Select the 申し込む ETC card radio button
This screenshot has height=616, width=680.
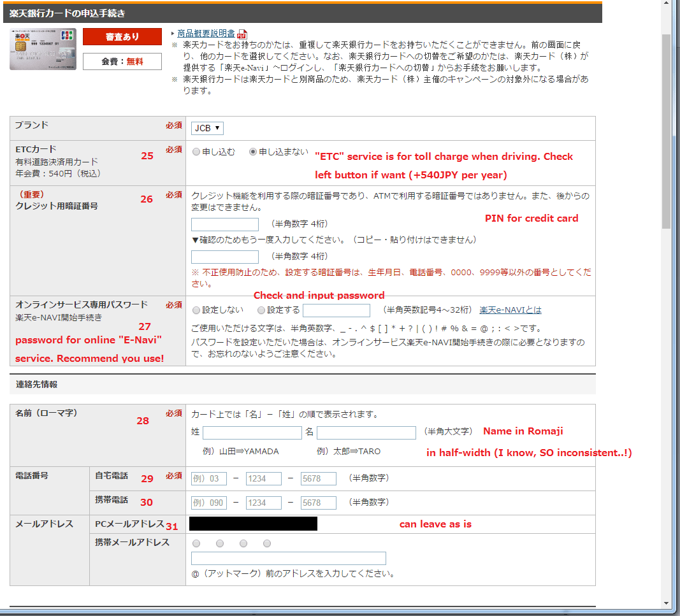click(x=196, y=152)
